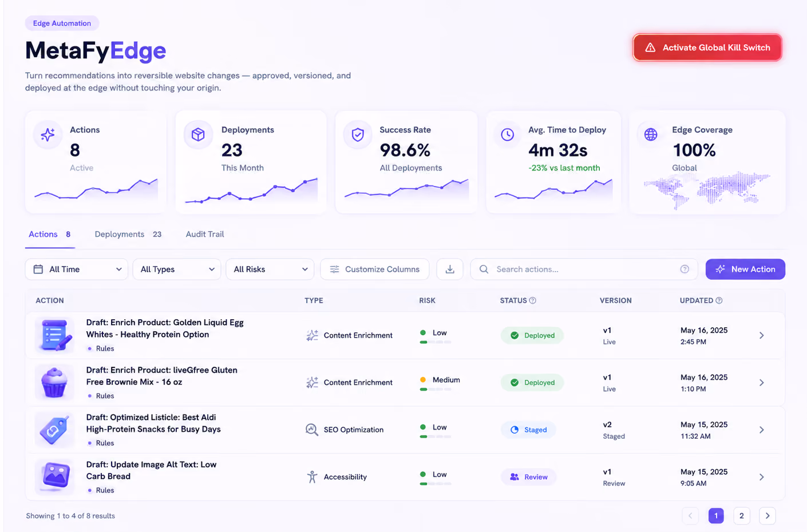Click the ACTION column header
This screenshot has width=807, height=532.
(x=50, y=300)
